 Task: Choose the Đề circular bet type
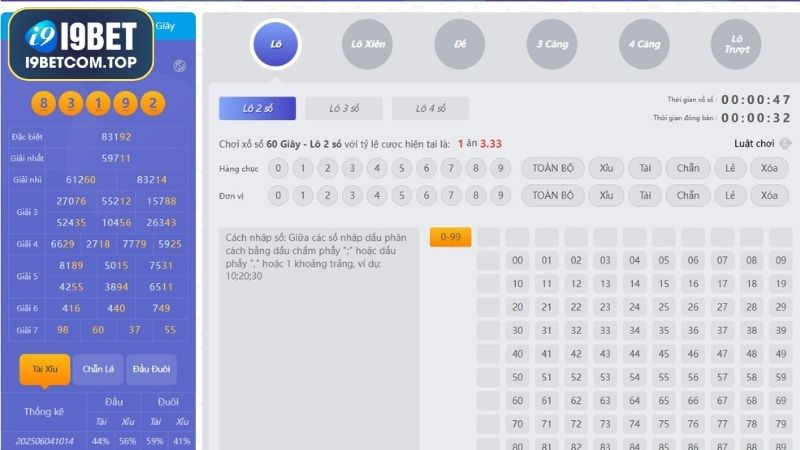click(x=460, y=44)
